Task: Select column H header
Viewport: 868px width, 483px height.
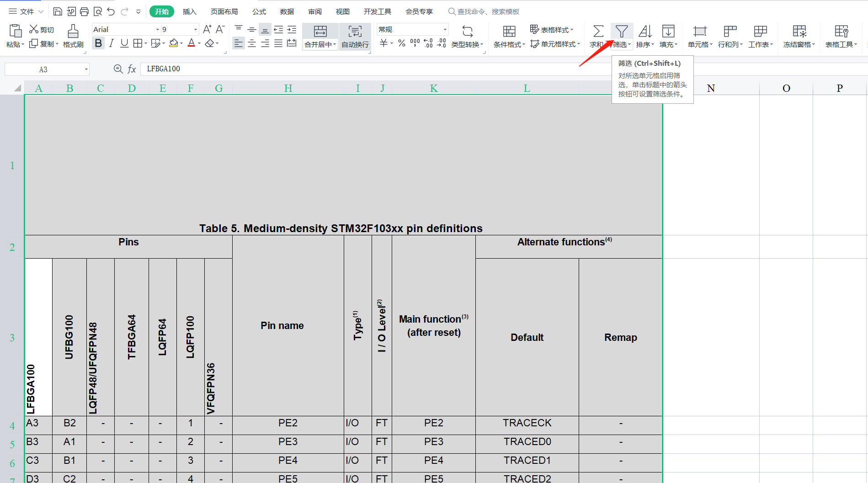Action: (288, 88)
